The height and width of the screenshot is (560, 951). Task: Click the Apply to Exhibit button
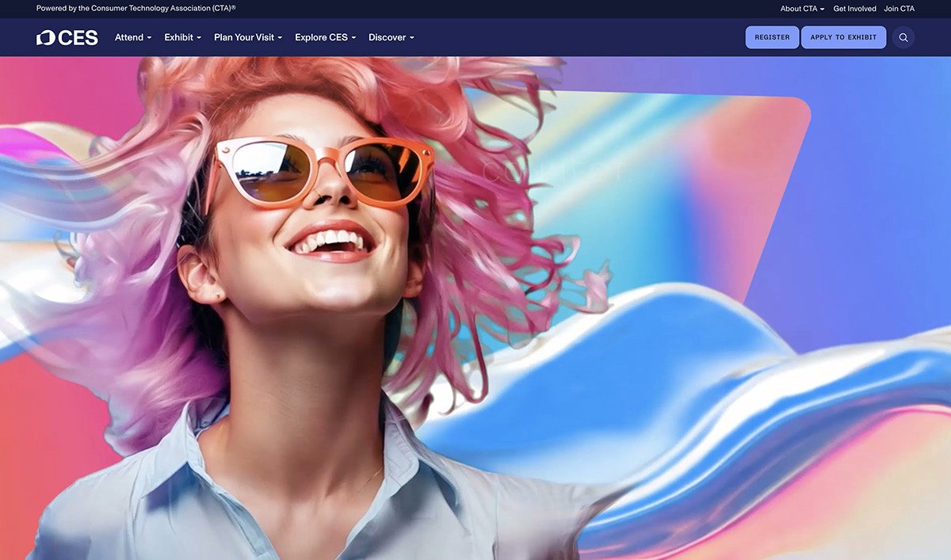[843, 37]
